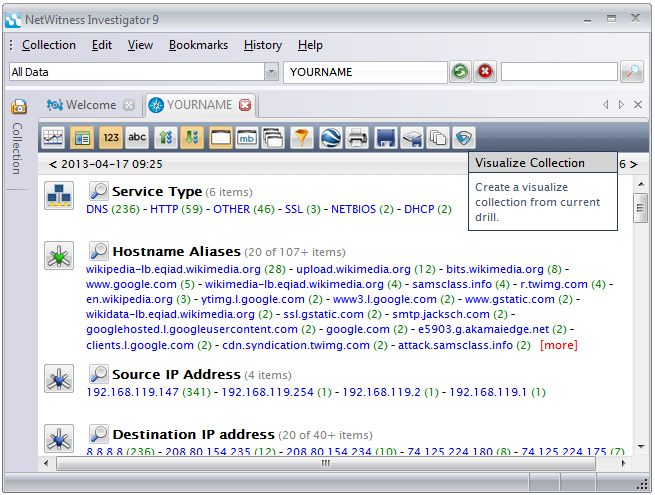Click the search magnifier button at right
The height and width of the screenshot is (495, 655).
[632, 72]
